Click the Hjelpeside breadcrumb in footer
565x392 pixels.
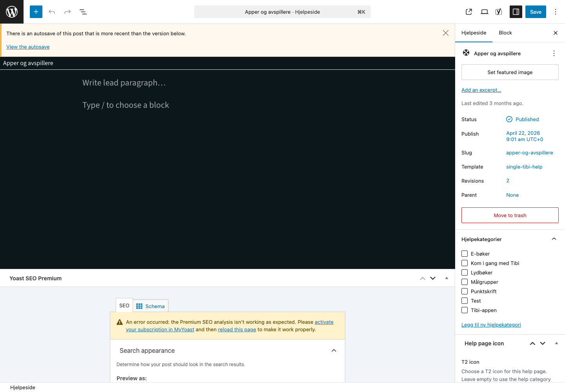[23, 387]
